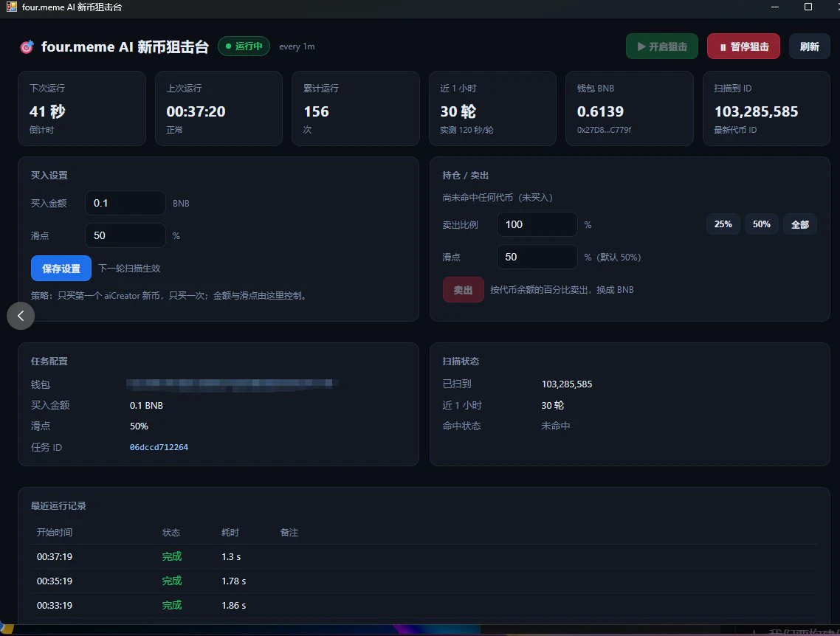Click the 开始时间 column header
Screen dimensions: 840x636
[x=54, y=532]
